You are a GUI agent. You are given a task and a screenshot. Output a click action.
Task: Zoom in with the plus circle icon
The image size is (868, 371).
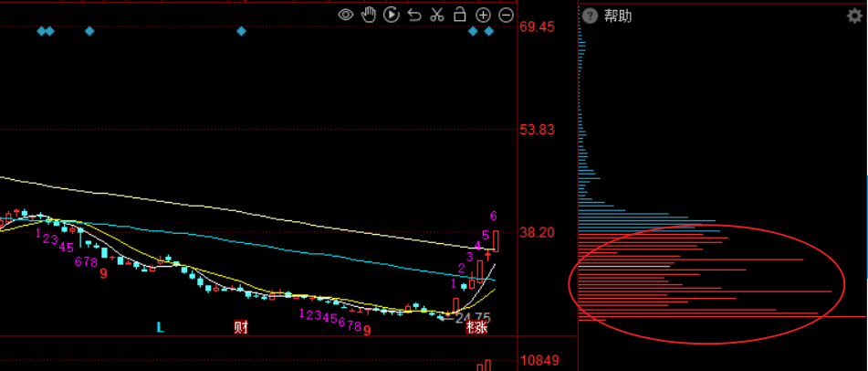click(x=483, y=15)
